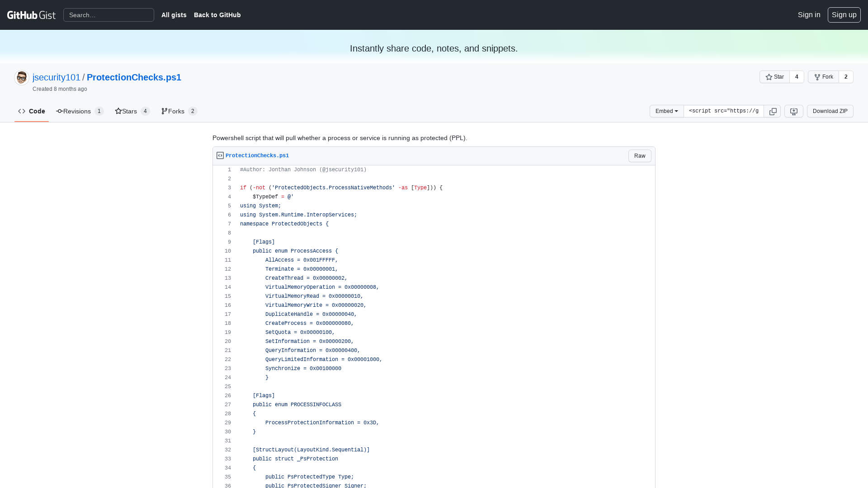This screenshot has width=868, height=488.
Task: Open the GitHub Gist logo homepage
Action: pos(31,15)
